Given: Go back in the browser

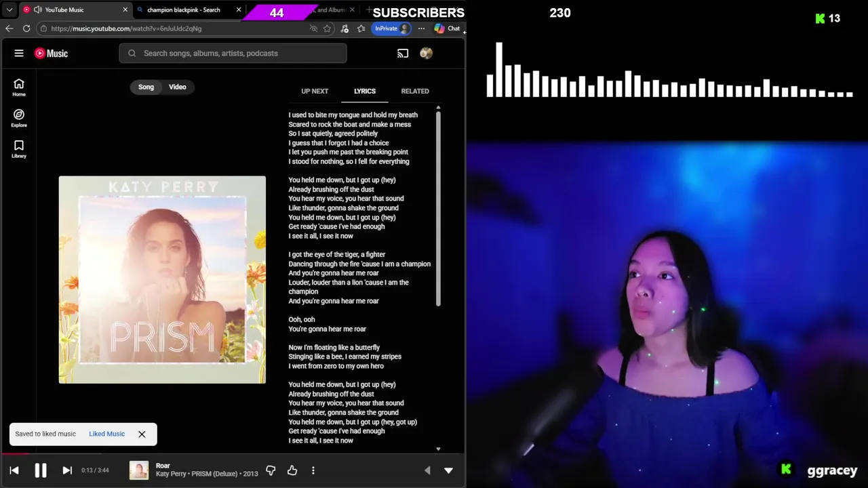Looking at the screenshot, I should tap(9, 28).
